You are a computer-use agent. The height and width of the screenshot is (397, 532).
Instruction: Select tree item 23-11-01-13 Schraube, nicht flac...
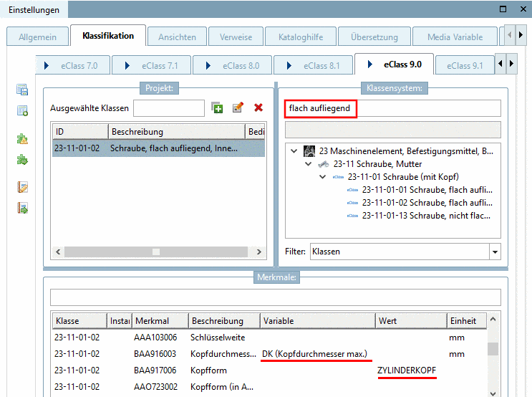click(x=426, y=216)
